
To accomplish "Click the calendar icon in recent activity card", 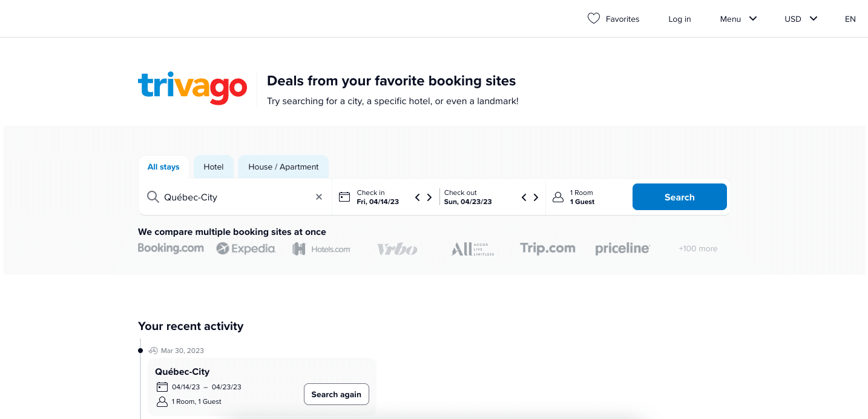I will tap(162, 386).
